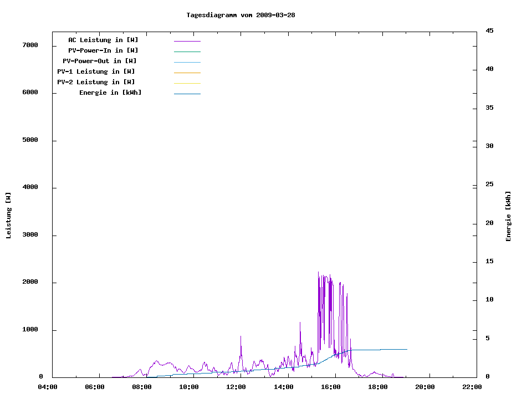Click the PV-Power-Out legend label
Screen dimensions: 532x399
[x=100, y=61]
